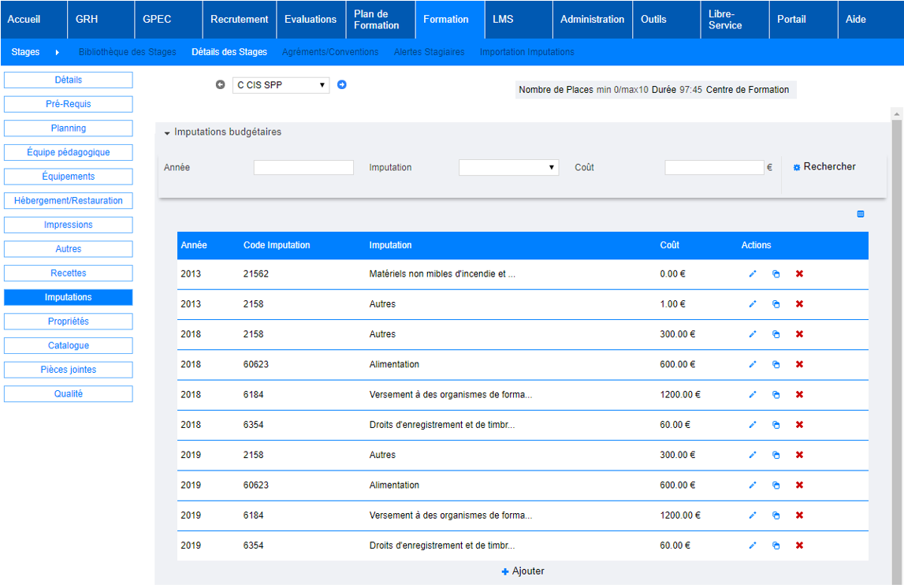Edit the 2019 Versement à des organismes row
Viewport: 904px width, 588px height.
coord(752,515)
